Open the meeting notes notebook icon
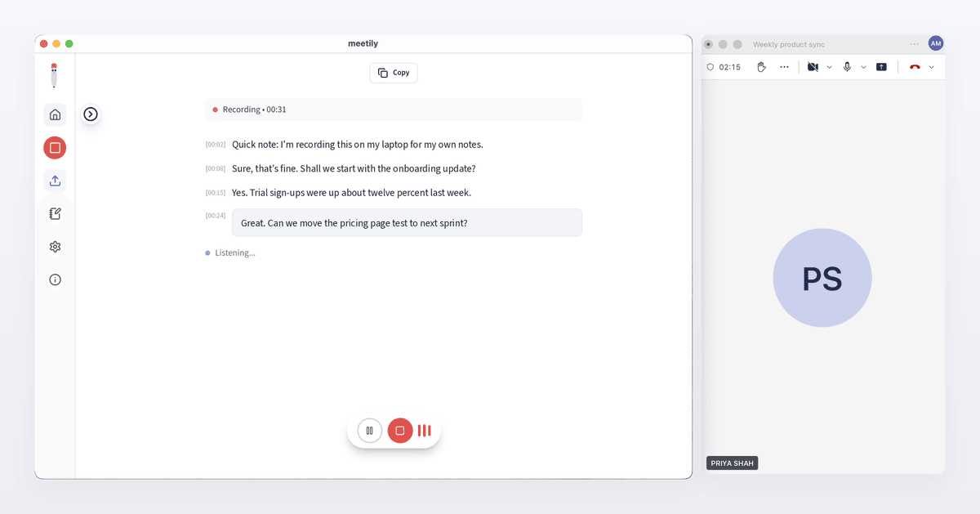Image resolution: width=980 pixels, height=514 pixels. click(55, 213)
